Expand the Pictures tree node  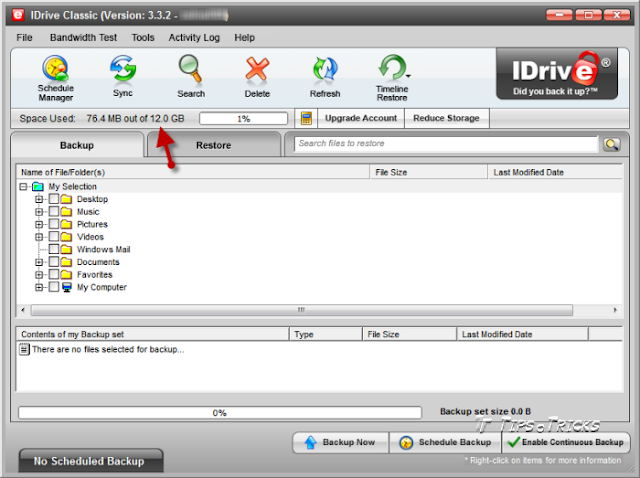[x=39, y=225]
